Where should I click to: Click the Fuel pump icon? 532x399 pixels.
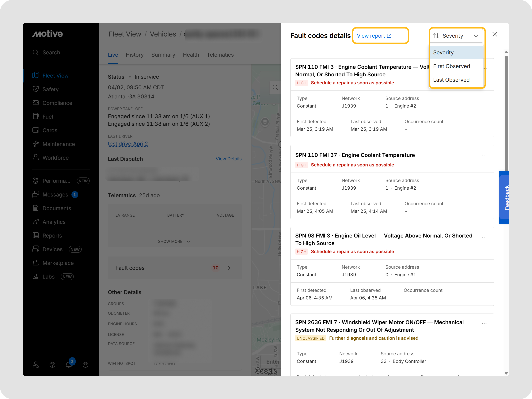36,116
